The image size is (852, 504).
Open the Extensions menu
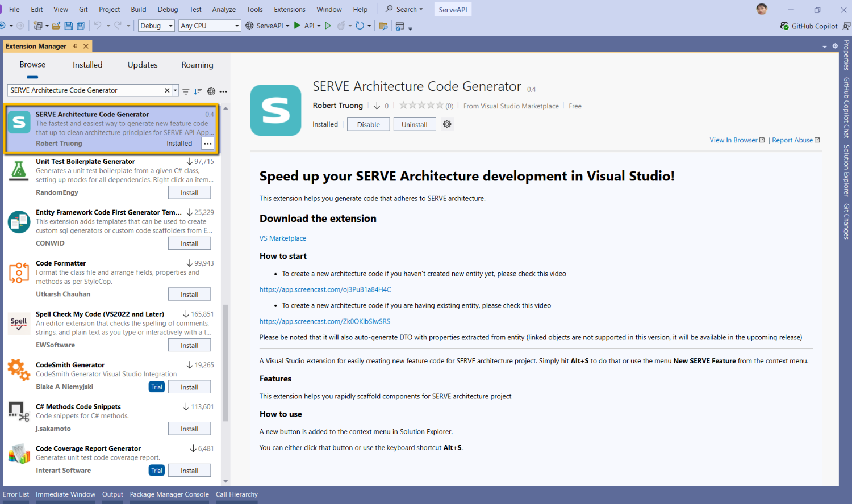pos(289,9)
